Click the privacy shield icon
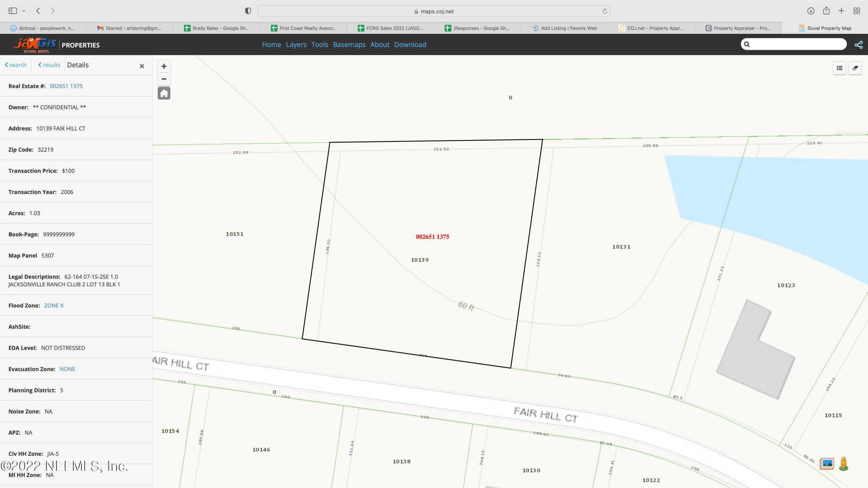The height and width of the screenshot is (488, 868). tap(248, 11)
